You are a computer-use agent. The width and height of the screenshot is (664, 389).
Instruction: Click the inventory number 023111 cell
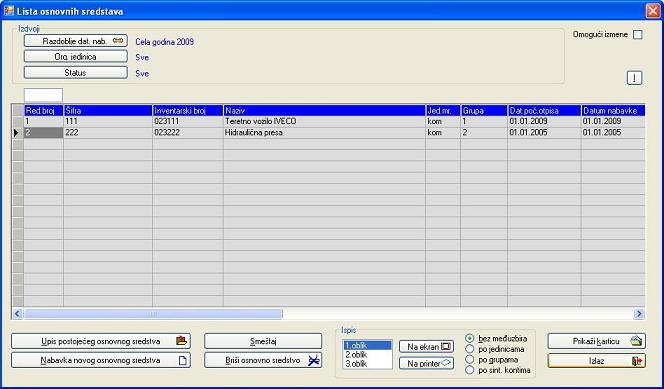coord(188,121)
